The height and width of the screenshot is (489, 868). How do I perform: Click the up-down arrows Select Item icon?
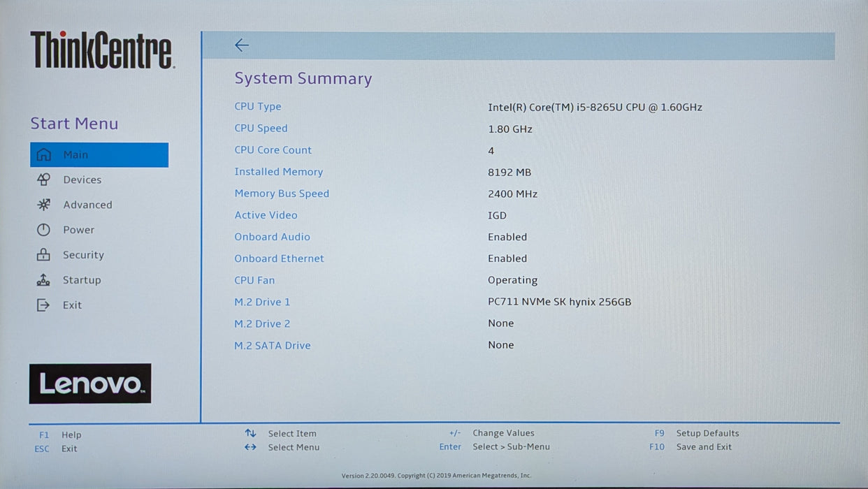click(x=250, y=433)
